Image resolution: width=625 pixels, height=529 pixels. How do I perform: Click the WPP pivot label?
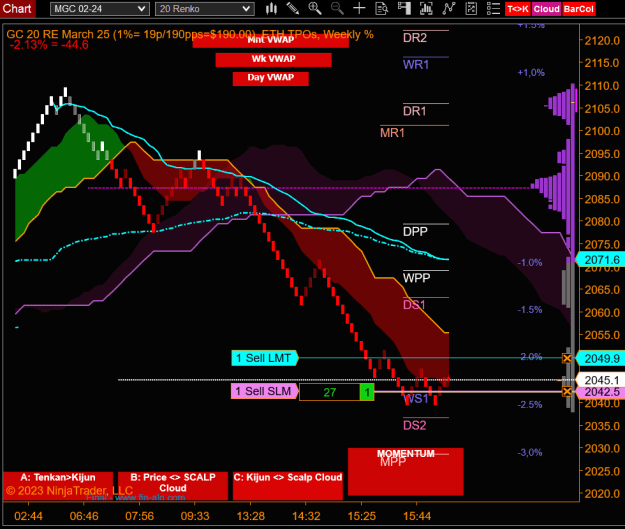point(417,278)
